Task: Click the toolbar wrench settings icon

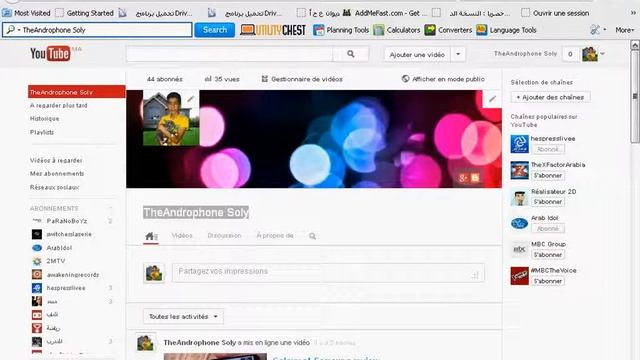Action: [595, 30]
